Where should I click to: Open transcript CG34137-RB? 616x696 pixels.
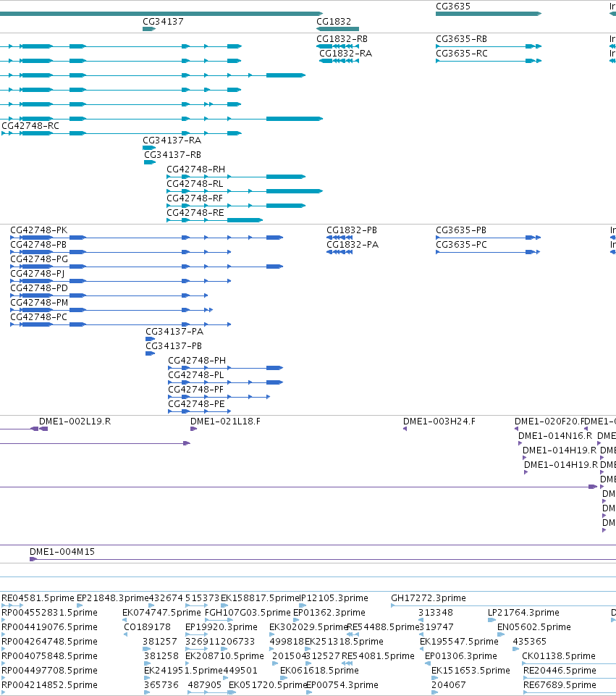[x=172, y=155]
